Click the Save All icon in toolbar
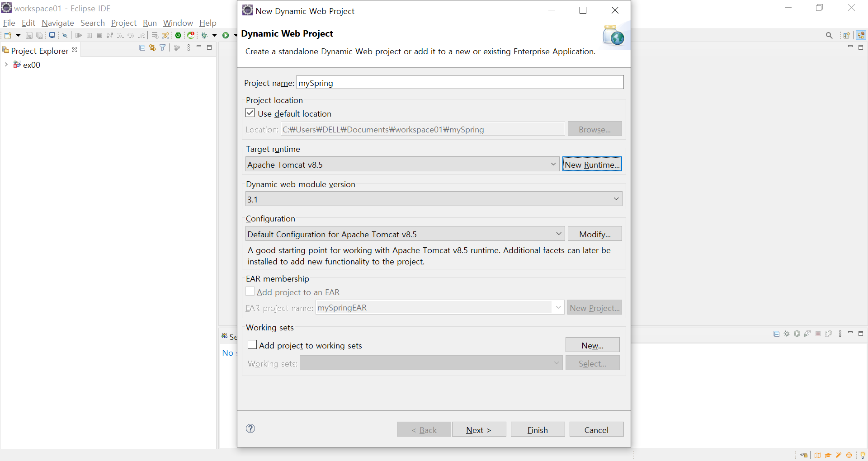The height and width of the screenshot is (461, 868). (39, 35)
